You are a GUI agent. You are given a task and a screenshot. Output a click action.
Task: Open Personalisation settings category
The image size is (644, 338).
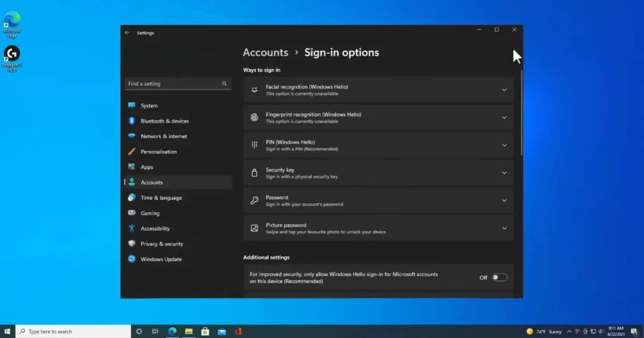click(x=178, y=151)
